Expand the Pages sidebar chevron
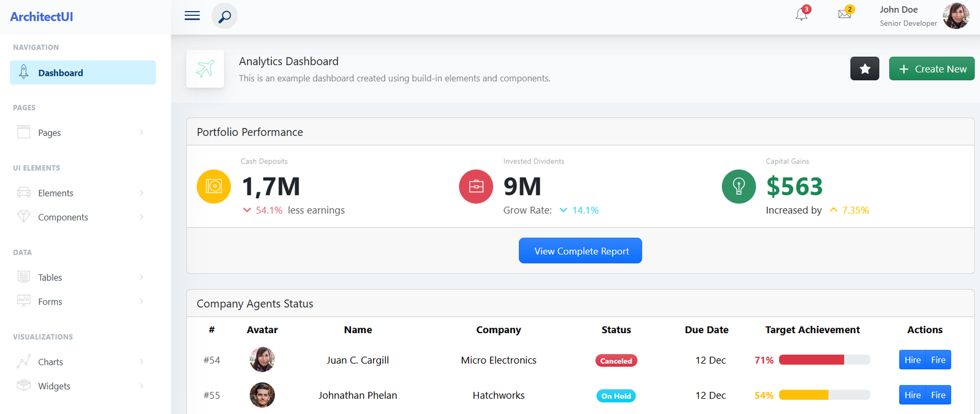The height and width of the screenshot is (414, 980). (141, 132)
